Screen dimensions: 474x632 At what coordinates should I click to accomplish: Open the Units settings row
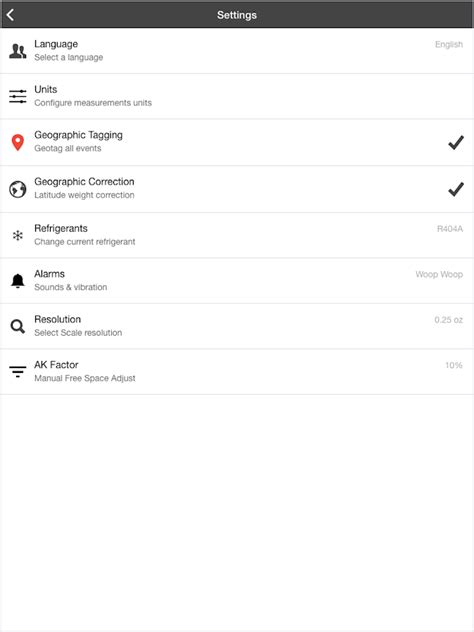[x=237, y=96]
